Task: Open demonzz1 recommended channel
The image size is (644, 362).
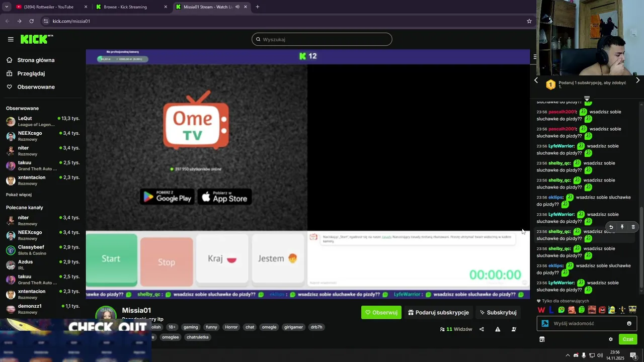Action: (x=43, y=309)
